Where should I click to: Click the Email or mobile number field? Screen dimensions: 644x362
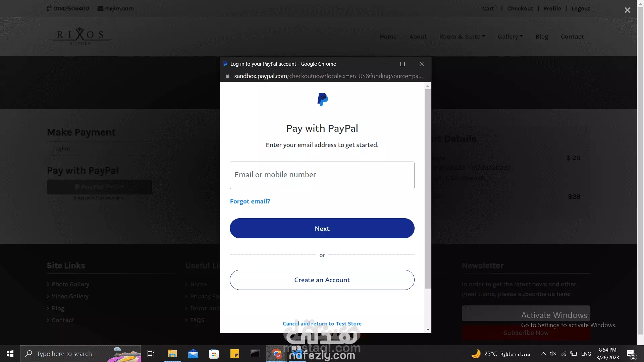coord(322,175)
